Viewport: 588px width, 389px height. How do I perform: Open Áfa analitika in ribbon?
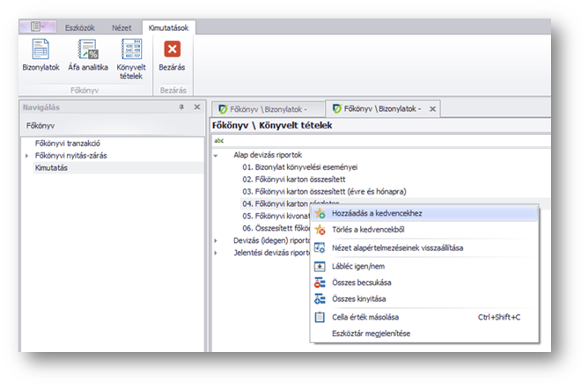[x=88, y=55]
